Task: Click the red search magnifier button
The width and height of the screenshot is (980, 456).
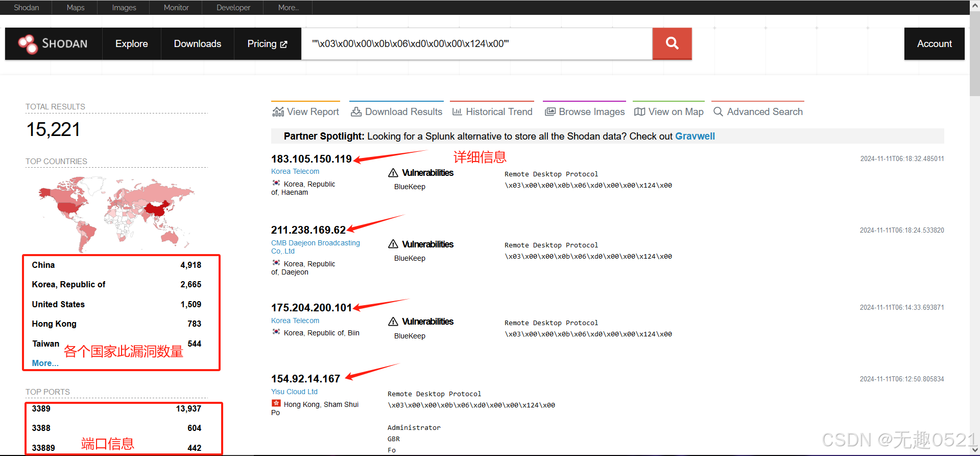Action: coord(672,44)
